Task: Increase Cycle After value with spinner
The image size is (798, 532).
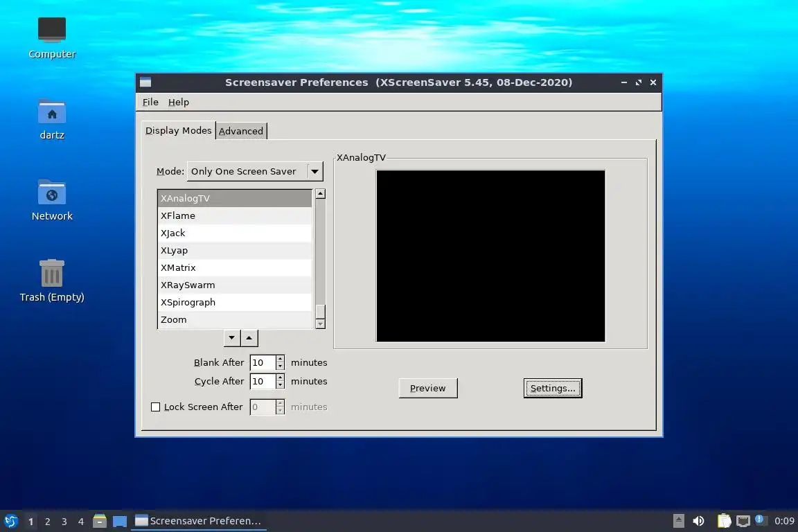Action: point(280,378)
